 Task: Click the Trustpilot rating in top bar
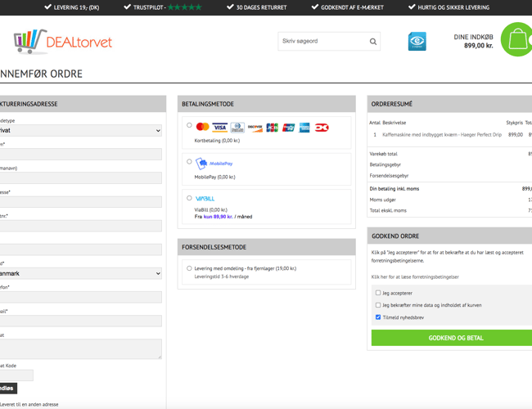[x=167, y=7]
